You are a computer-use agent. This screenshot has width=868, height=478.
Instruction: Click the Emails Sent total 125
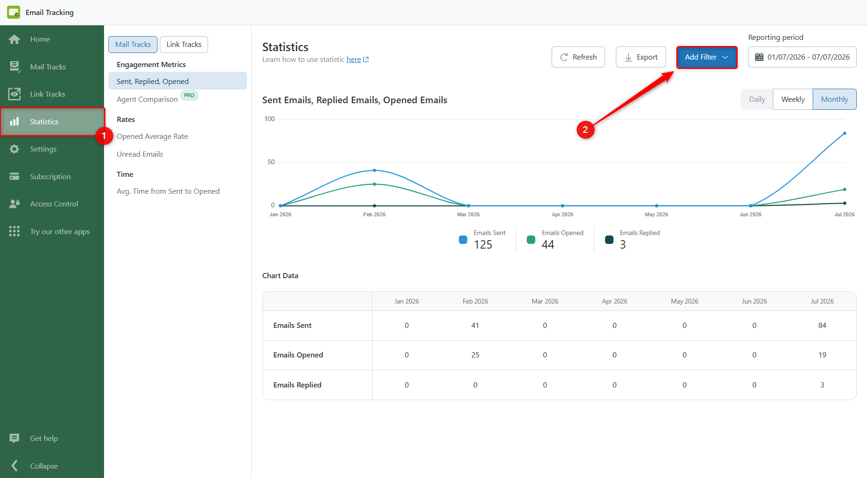coord(483,245)
